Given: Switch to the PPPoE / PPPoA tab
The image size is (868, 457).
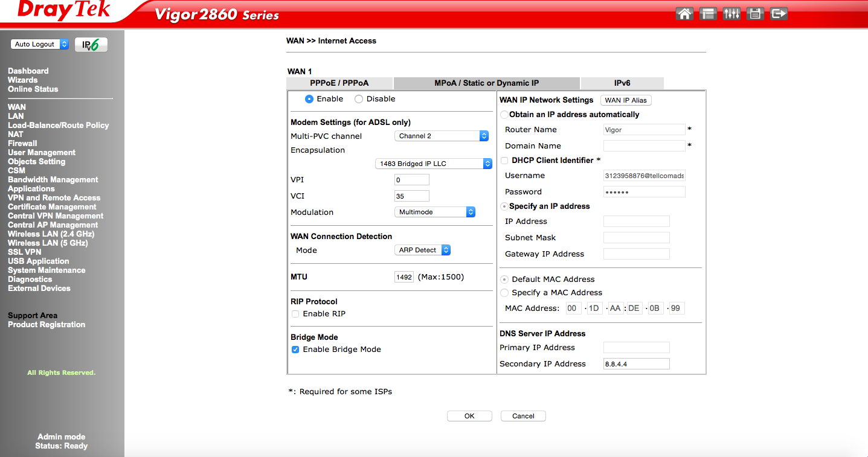Looking at the screenshot, I should point(339,83).
